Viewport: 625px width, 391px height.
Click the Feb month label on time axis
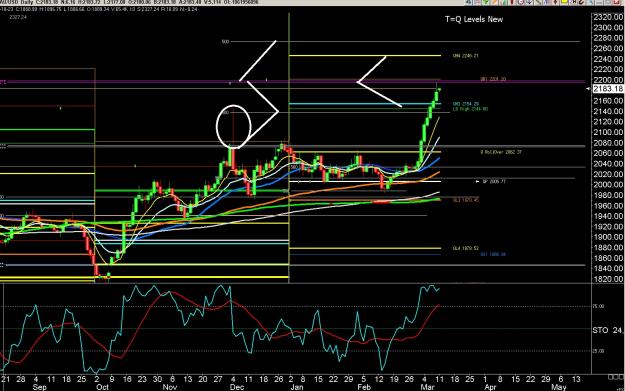click(x=364, y=387)
